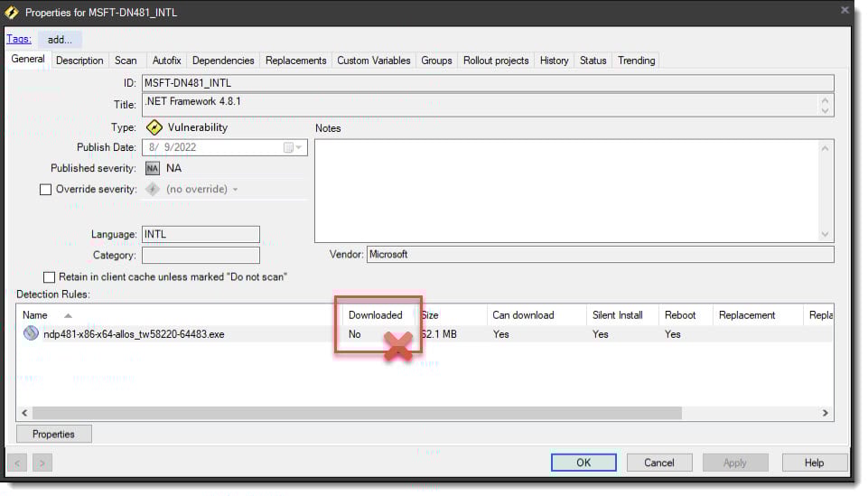Confirm with the OK button

[583, 463]
